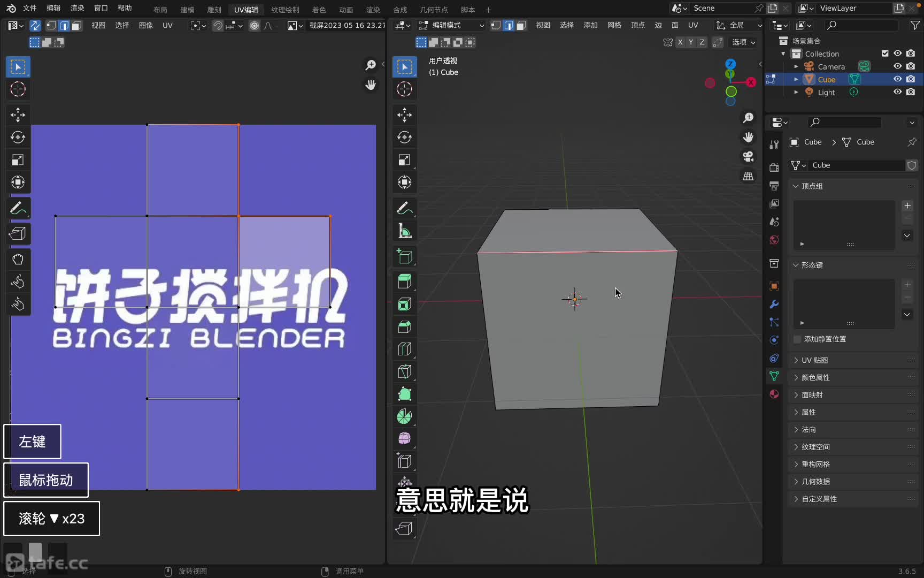Select the Annotate tool in UV editor toolbar

[x=18, y=208]
